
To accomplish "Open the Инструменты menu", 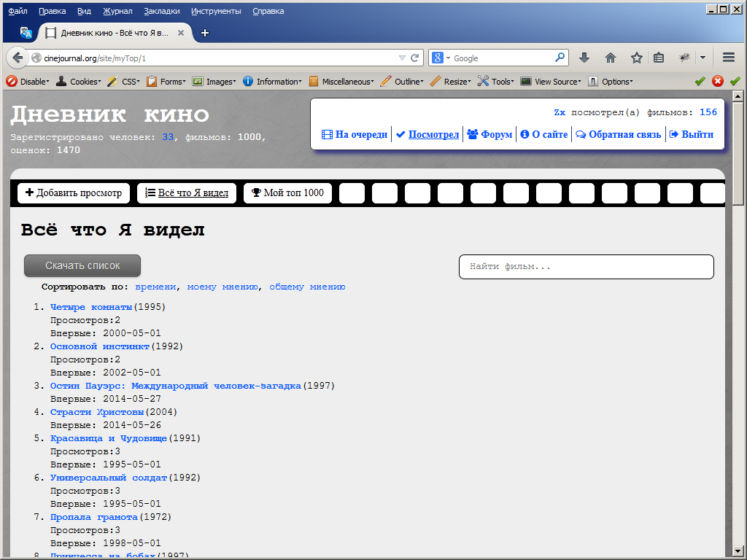I will pyautogui.click(x=216, y=11).
